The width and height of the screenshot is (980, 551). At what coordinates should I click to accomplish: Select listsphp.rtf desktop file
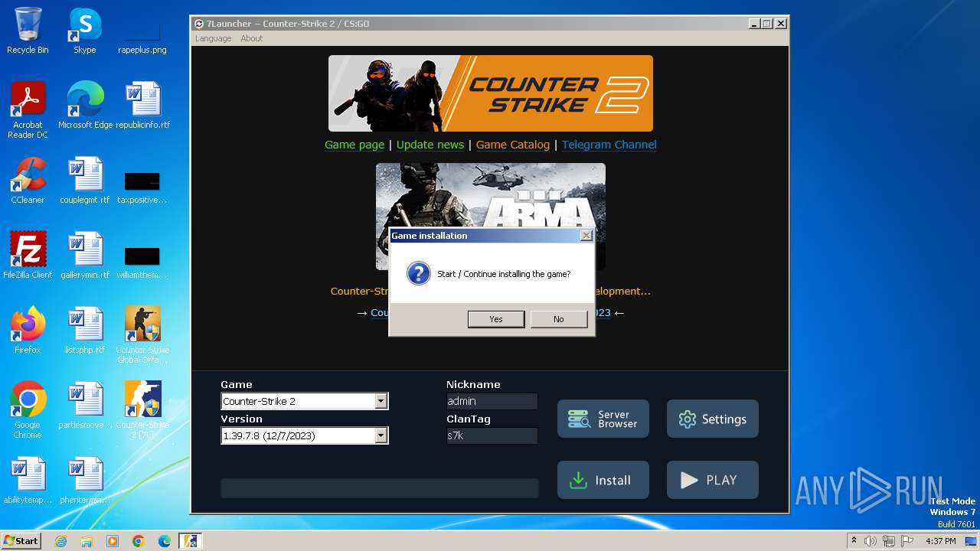click(x=85, y=331)
